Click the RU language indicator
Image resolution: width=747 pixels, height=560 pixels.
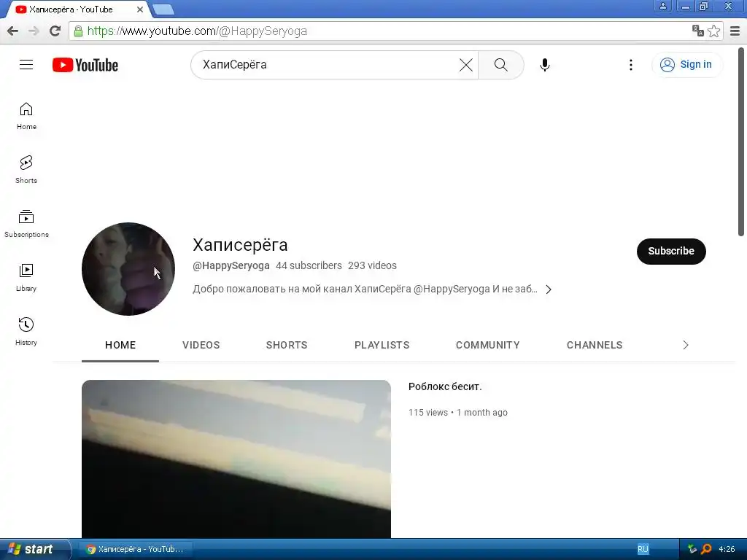tap(643, 549)
